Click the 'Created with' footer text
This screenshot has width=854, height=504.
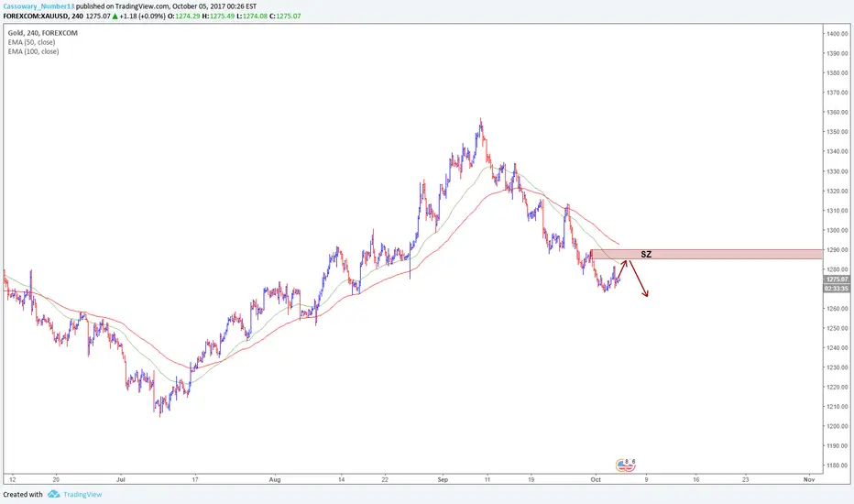click(x=23, y=495)
